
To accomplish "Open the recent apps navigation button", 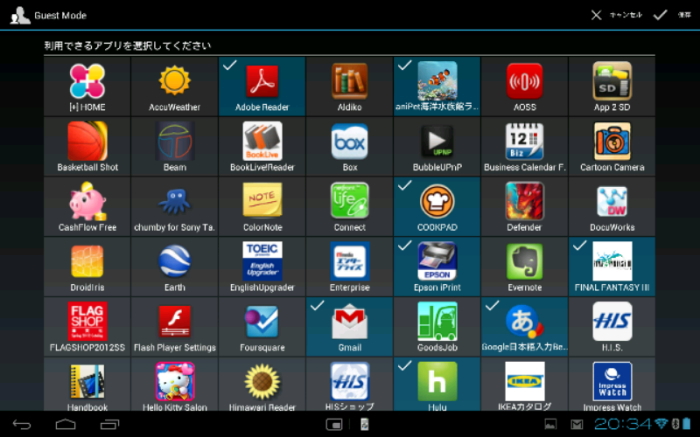I will click(x=110, y=424).
